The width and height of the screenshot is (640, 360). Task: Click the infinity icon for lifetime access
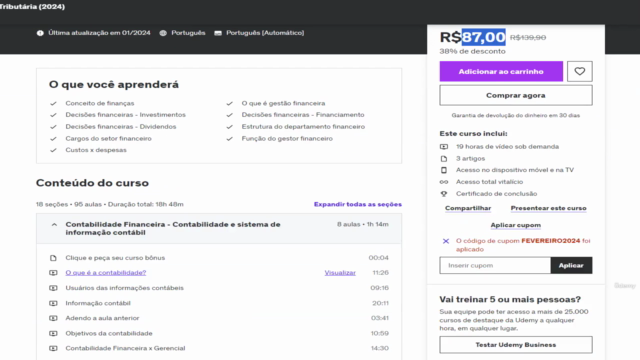click(444, 182)
